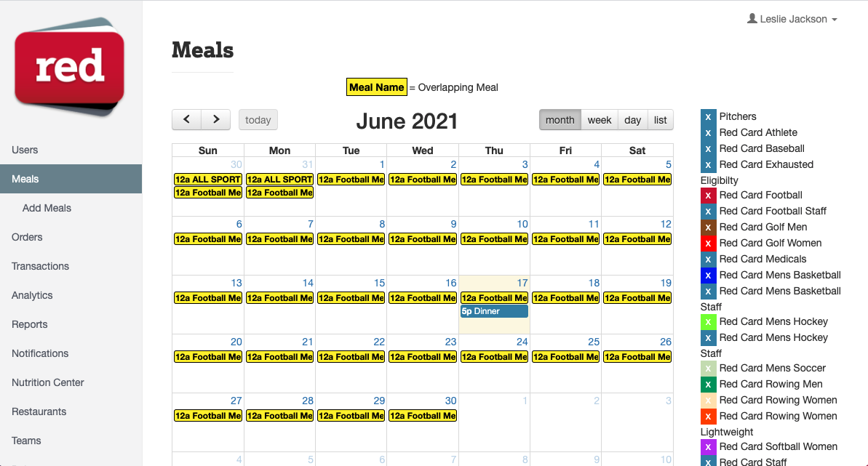Image resolution: width=868 pixels, height=466 pixels.
Task: Go to next month arrow
Action: coord(216,119)
